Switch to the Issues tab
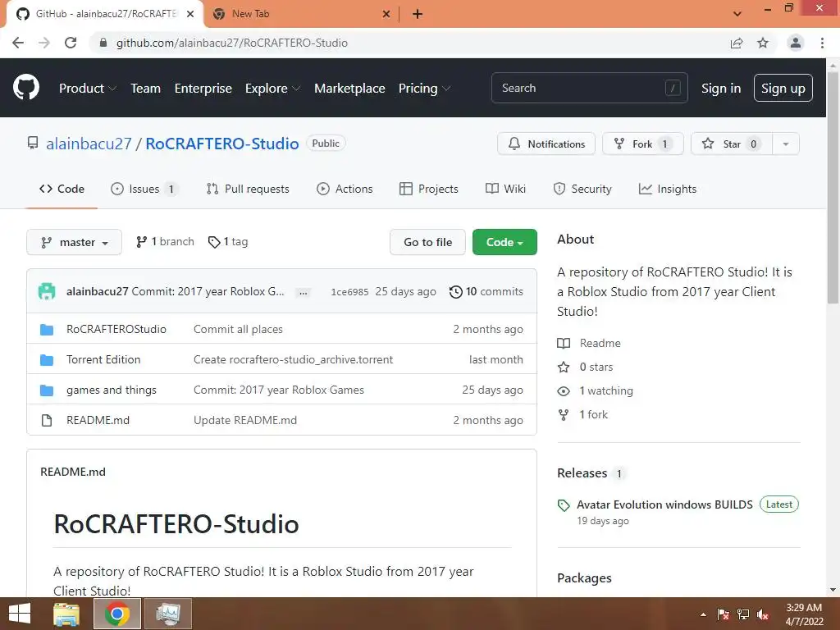840x630 pixels. [144, 189]
